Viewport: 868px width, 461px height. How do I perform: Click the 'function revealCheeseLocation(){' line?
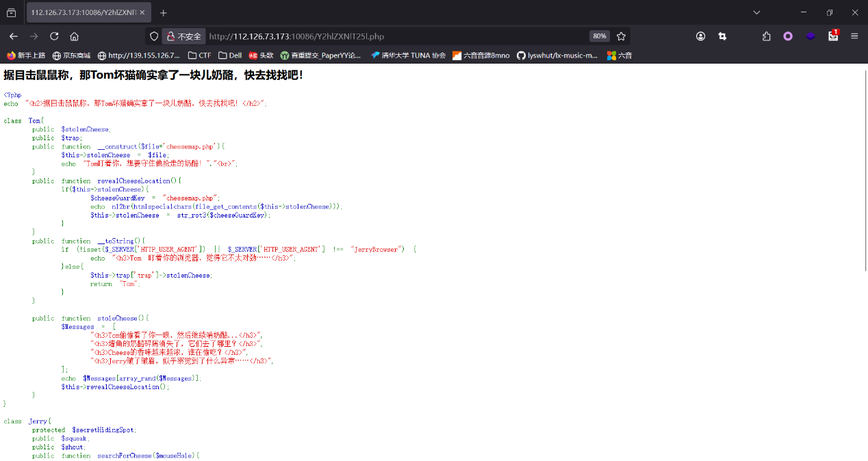pos(107,181)
